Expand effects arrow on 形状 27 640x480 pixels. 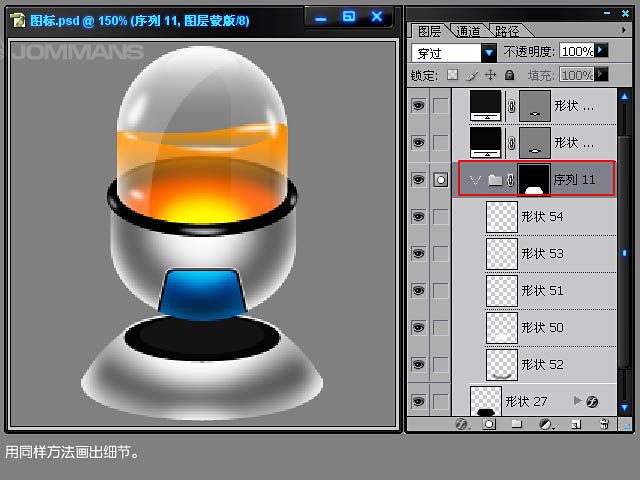pyautogui.click(x=577, y=400)
